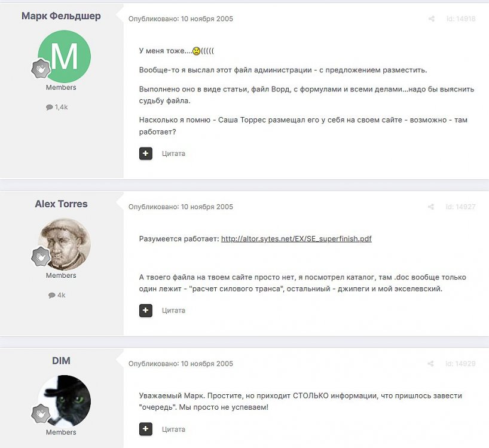Click rank badge on Alex Torres's avatar

point(41,257)
